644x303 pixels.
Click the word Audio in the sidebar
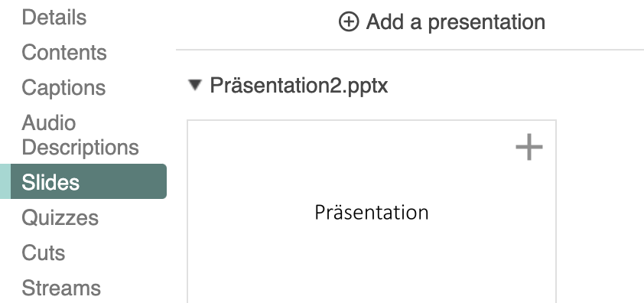click(49, 122)
